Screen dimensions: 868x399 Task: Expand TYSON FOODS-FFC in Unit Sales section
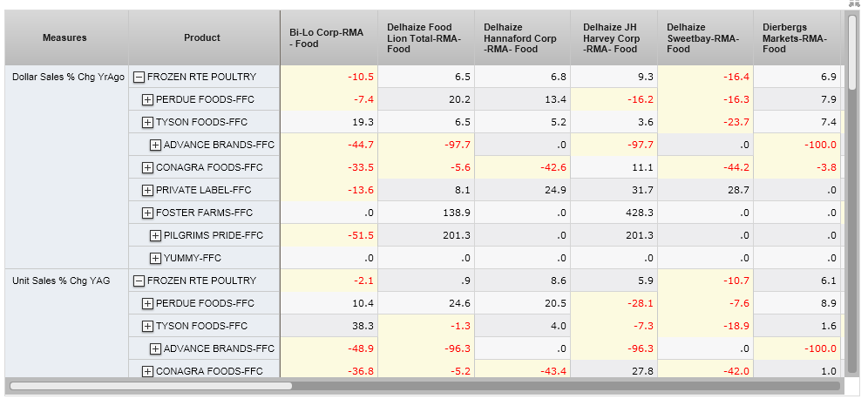[147, 326]
